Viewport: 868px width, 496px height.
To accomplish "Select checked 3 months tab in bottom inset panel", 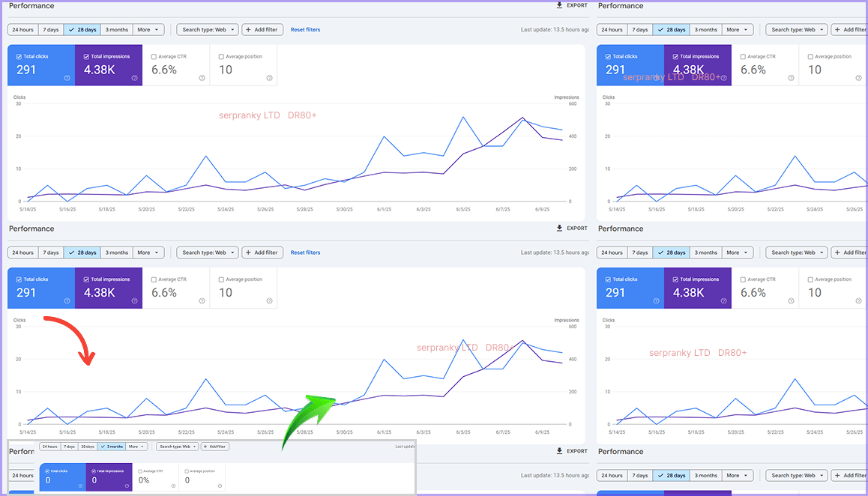I will (x=112, y=447).
